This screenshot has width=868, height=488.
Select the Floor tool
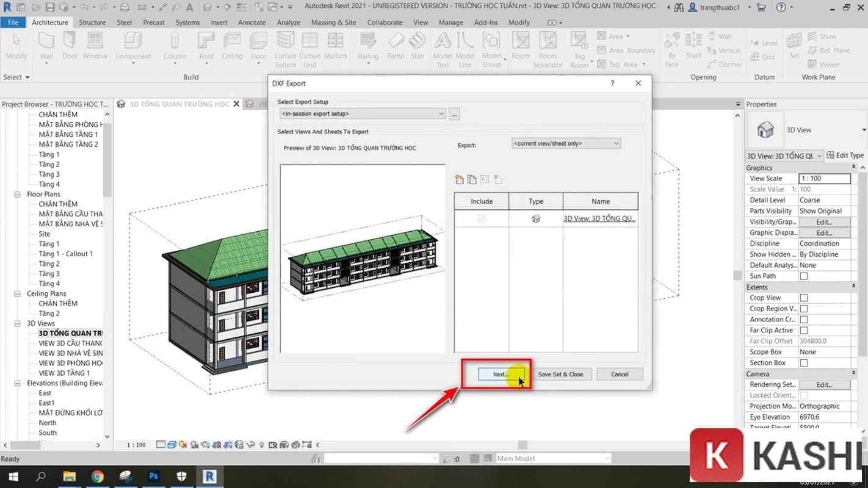click(x=259, y=48)
